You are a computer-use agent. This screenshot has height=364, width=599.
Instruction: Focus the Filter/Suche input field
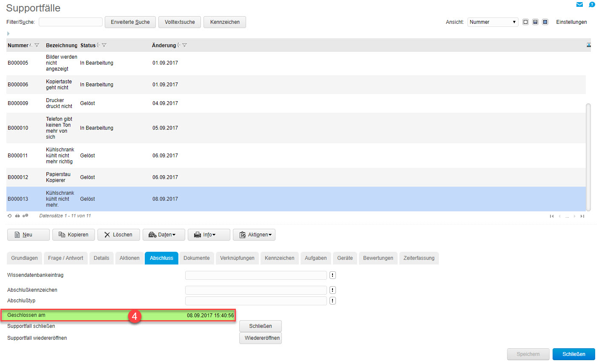[71, 22]
